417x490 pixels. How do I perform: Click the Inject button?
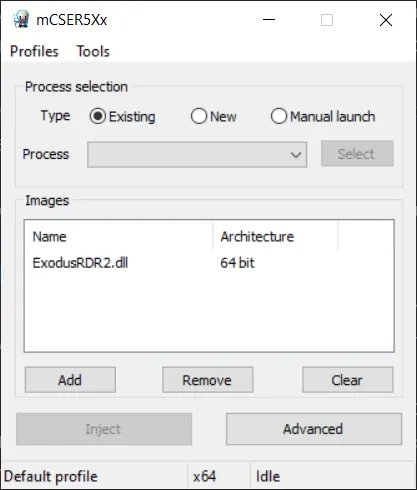pyautogui.click(x=104, y=429)
